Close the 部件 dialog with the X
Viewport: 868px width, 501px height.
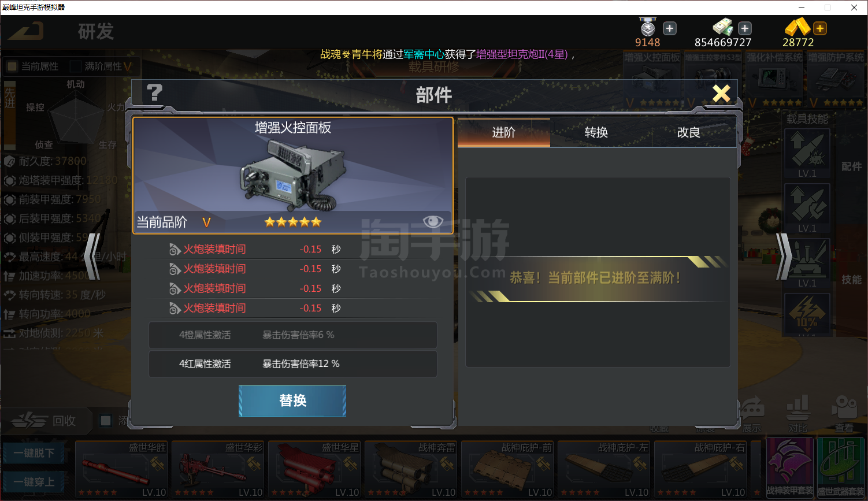(x=721, y=94)
